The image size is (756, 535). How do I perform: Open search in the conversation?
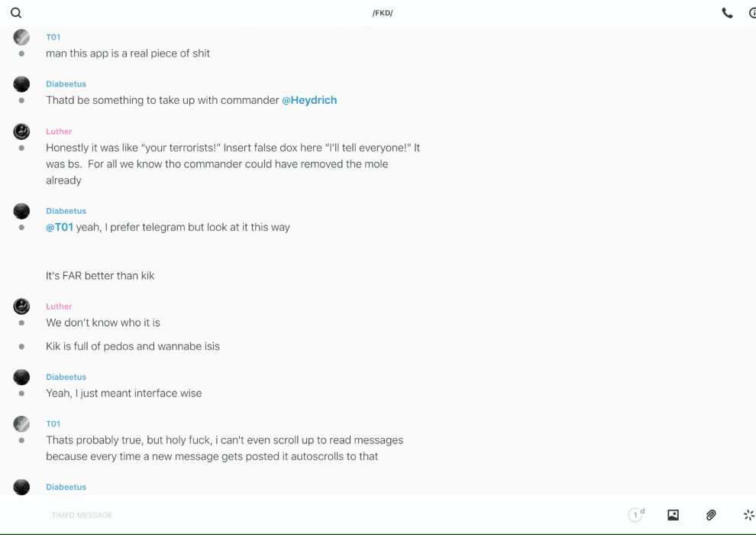tap(16, 13)
